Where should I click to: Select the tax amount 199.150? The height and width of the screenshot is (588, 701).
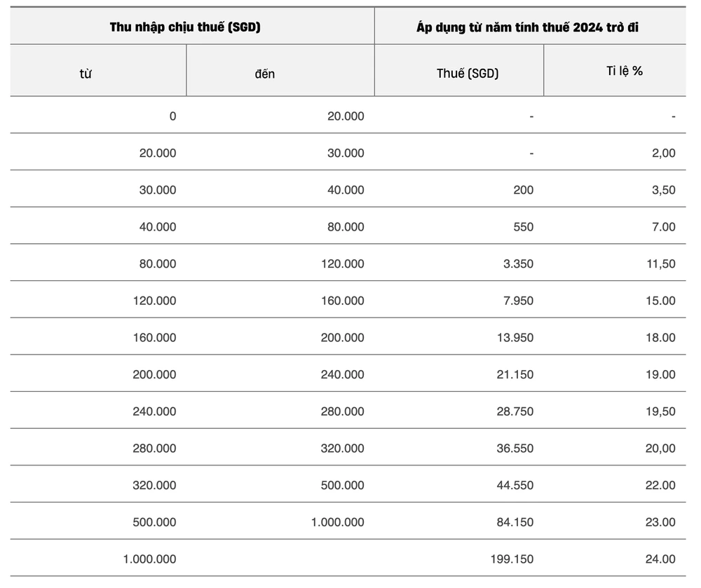click(x=510, y=559)
